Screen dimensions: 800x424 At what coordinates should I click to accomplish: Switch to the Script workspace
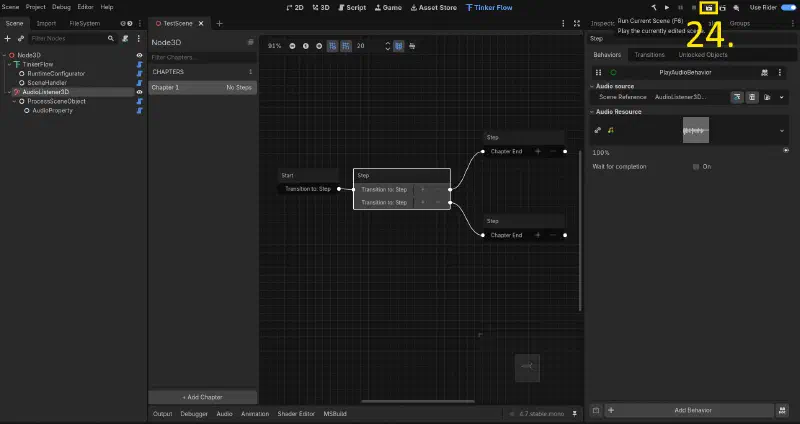click(x=352, y=8)
